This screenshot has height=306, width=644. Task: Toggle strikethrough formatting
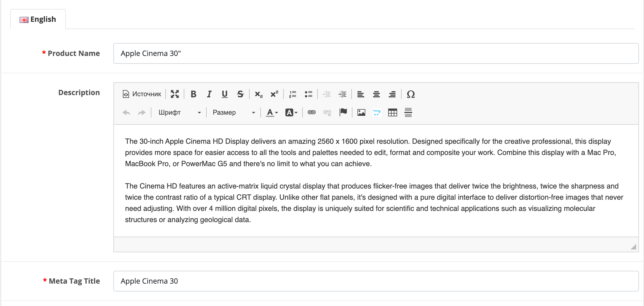(x=240, y=94)
